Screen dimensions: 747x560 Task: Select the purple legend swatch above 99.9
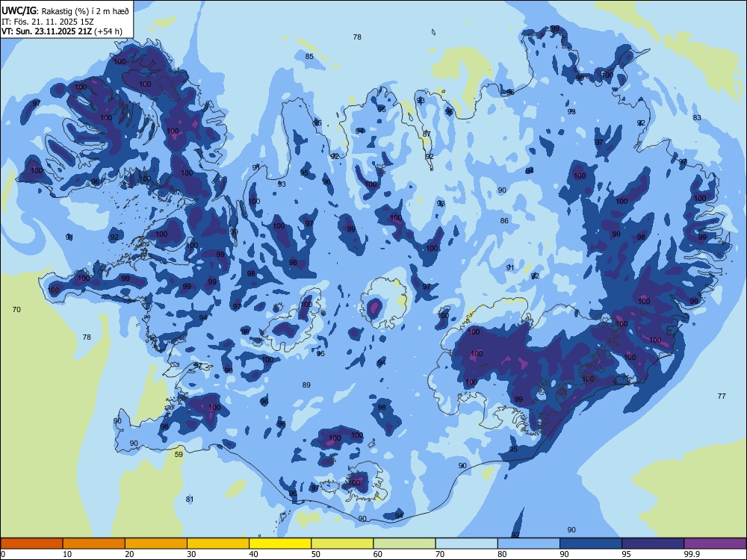[x=715, y=544]
